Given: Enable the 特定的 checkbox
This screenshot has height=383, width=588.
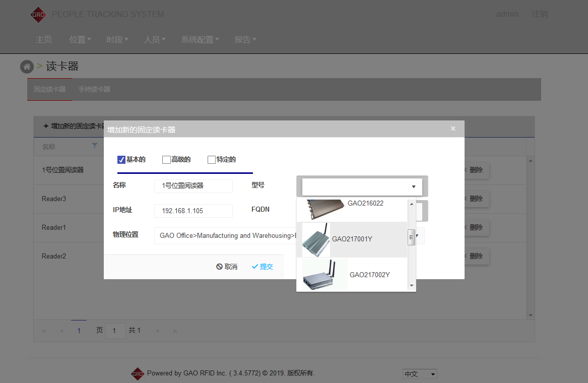Looking at the screenshot, I should (x=212, y=160).
